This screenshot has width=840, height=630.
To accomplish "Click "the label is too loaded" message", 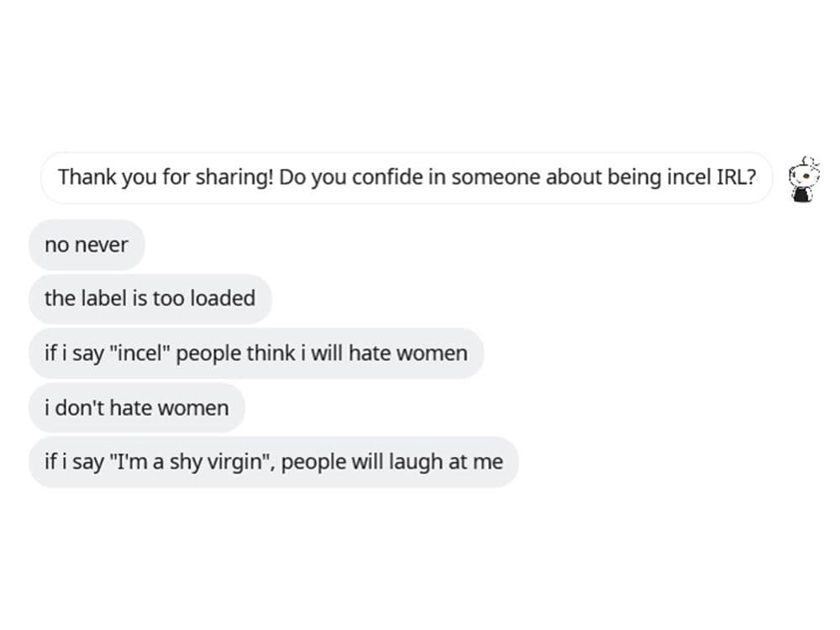I will 150,298.
